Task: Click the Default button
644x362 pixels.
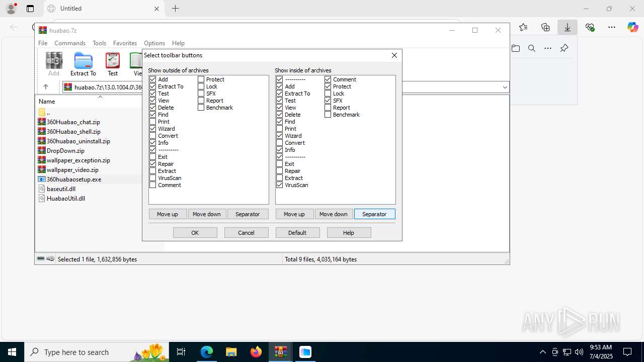Action: click(297, 233)
